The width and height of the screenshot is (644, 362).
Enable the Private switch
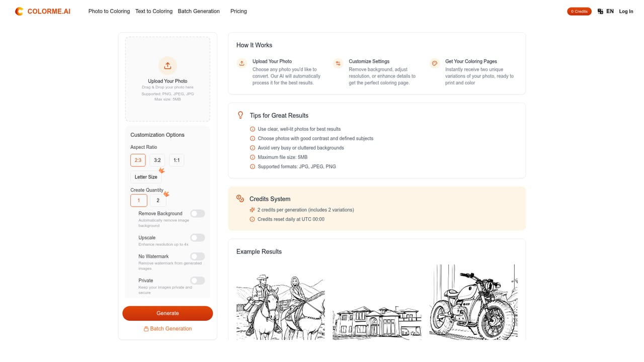[198, 281]
